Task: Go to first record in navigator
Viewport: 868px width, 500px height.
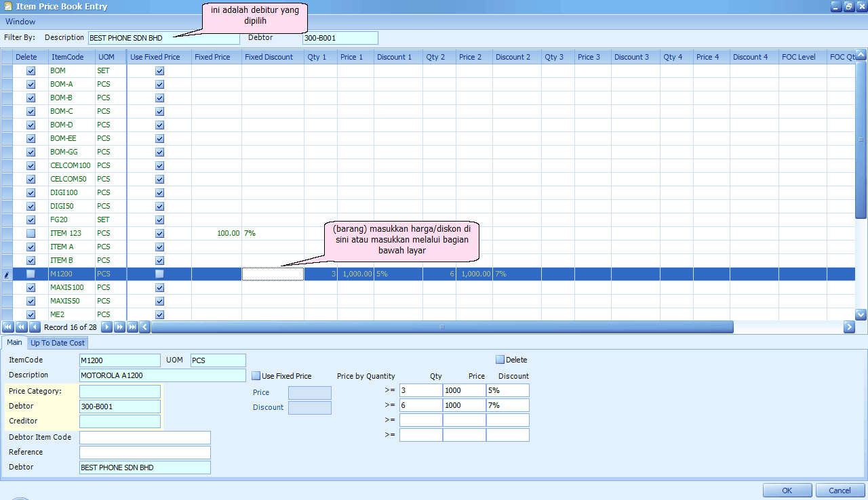Action: click(x=7, y=327)
